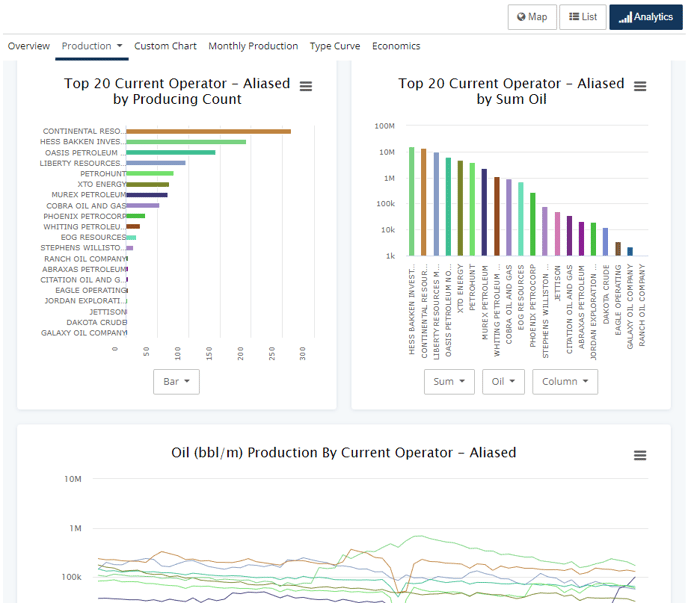Open the Sum aggregation dropdown
This screenshot has height=603, width=688.
click(449, 382)
